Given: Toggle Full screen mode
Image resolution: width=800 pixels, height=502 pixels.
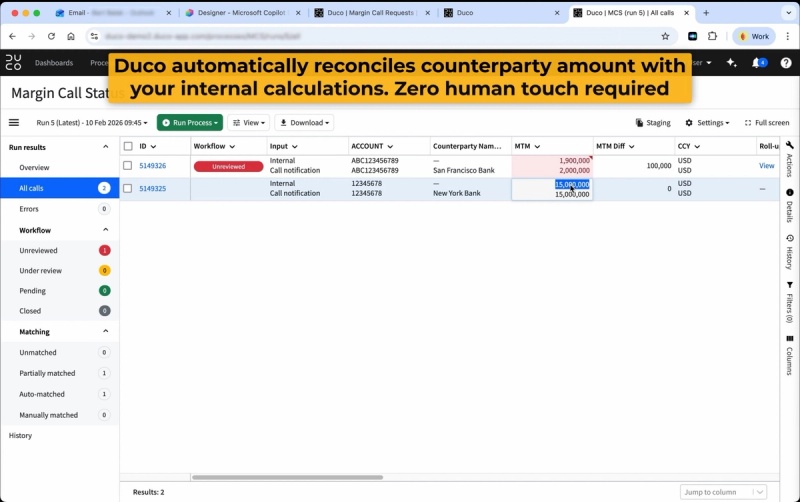Looking at the screenshot, I should coord(766,122).
